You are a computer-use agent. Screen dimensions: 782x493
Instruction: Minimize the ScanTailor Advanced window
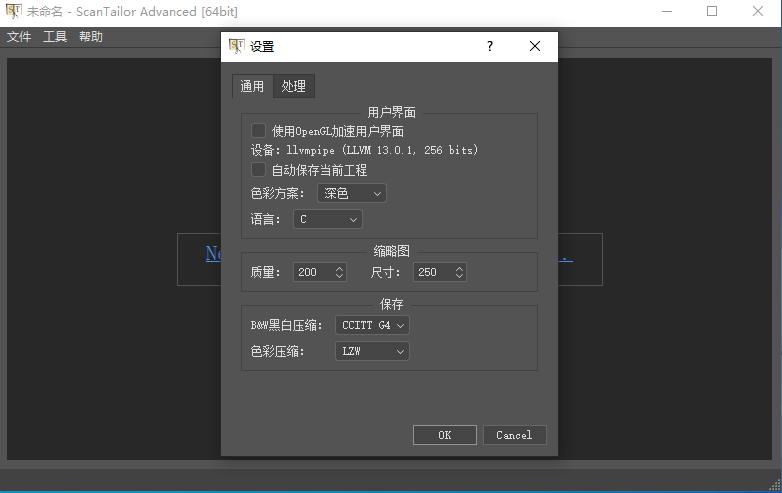(667, 11)
